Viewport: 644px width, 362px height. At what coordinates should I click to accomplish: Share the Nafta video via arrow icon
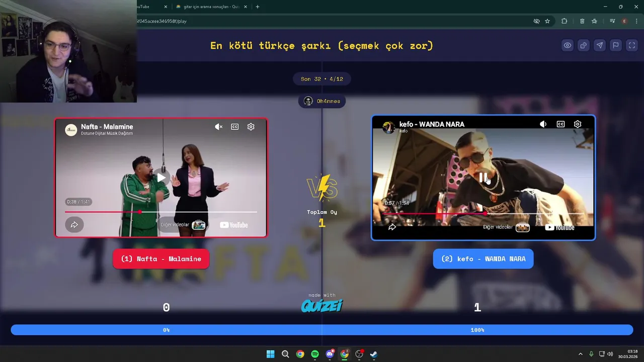(x=74, y=225)
